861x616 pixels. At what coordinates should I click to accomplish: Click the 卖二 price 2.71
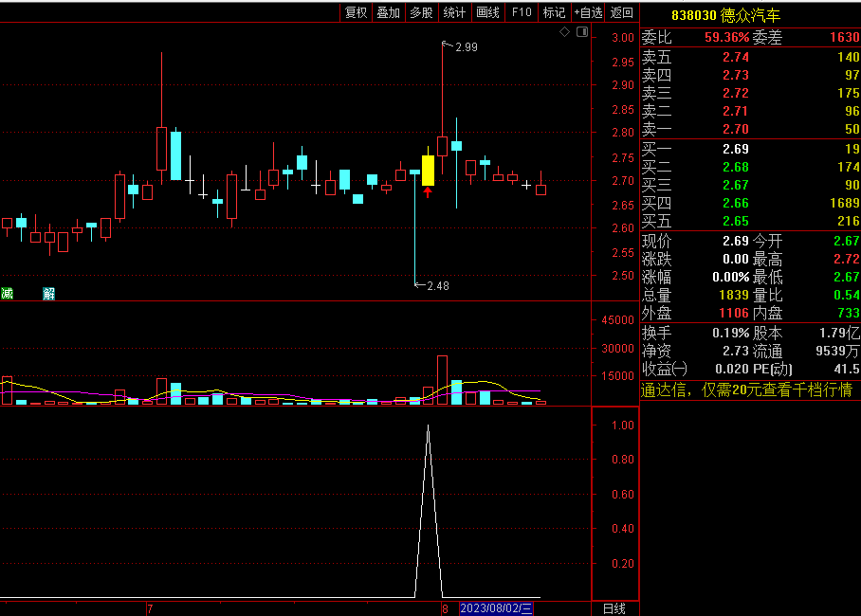(x=736, y=112)
